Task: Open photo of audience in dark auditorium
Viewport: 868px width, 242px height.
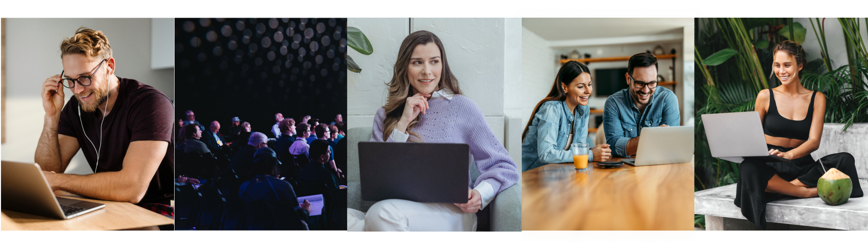Action: pyautogui.click(x=261, y=124)
